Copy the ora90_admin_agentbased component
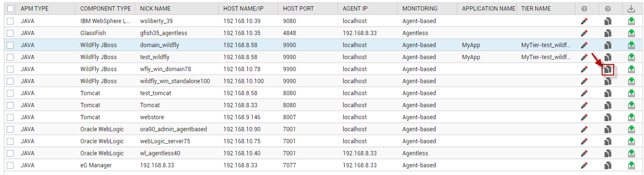 (608, 129)
